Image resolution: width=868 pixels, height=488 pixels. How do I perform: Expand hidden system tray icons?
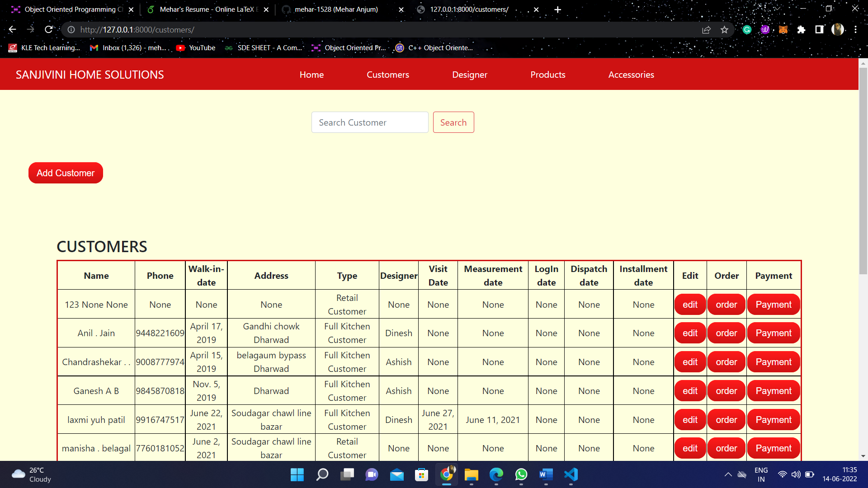727,474
